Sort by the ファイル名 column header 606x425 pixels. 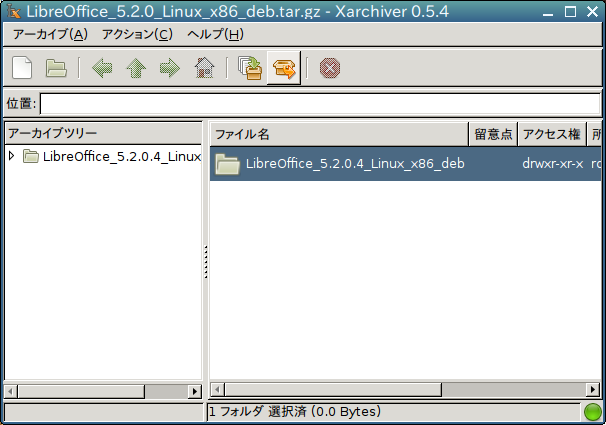[x=339, y=134]
